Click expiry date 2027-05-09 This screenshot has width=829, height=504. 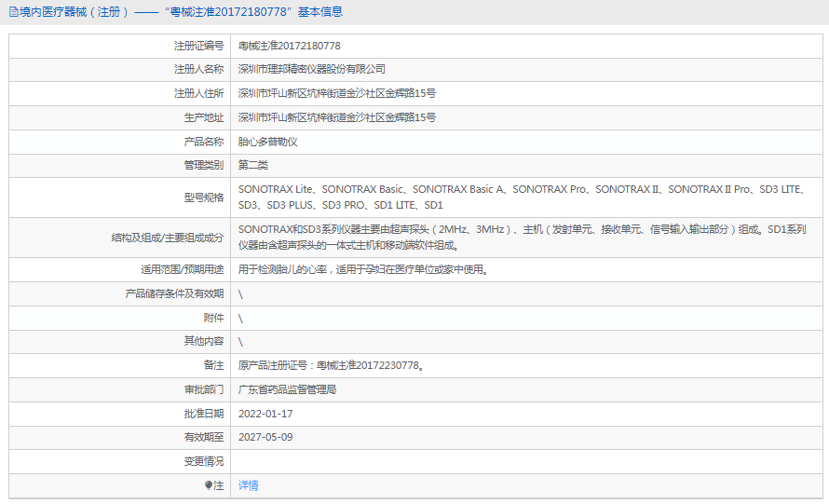[x=265, y=437]
